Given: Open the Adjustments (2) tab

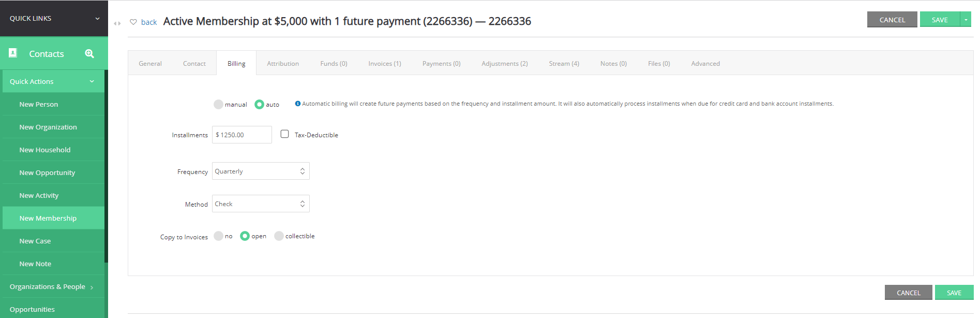Looking at the screenshot, I should coord(505,64).
